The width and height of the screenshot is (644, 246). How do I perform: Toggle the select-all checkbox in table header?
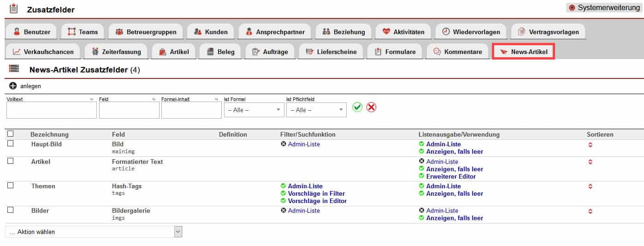(x=11, y=134)
